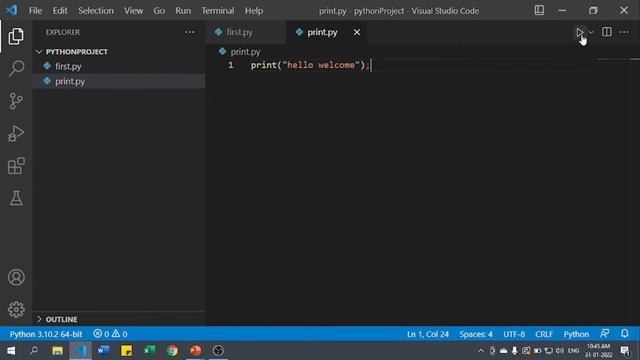Screen dimensions: 640x360
Task: Open Microsoft Word from the taskbar
Action: (x=103, y=351)
